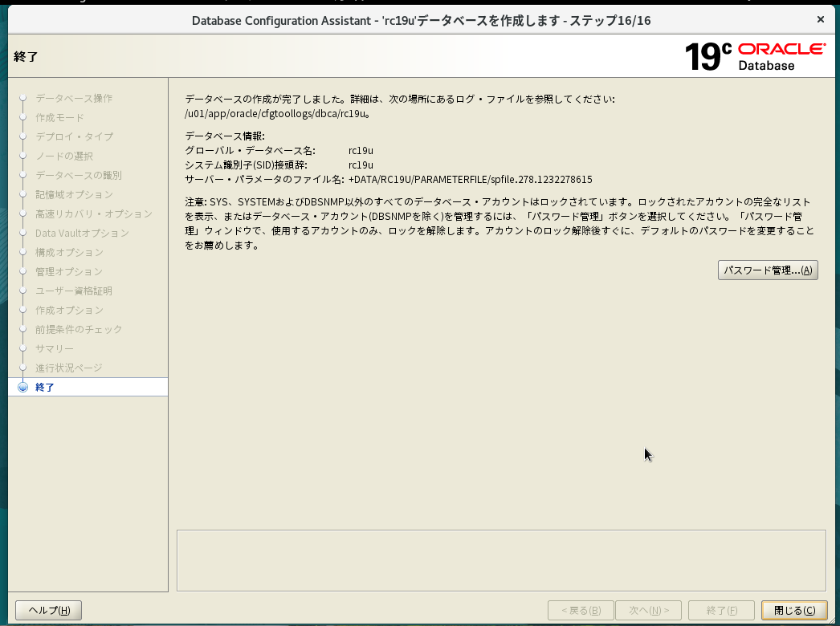The image size is (840, 626).
Task: Click the disabled 次へ (Next) button
Action: [x=649, y=610]
